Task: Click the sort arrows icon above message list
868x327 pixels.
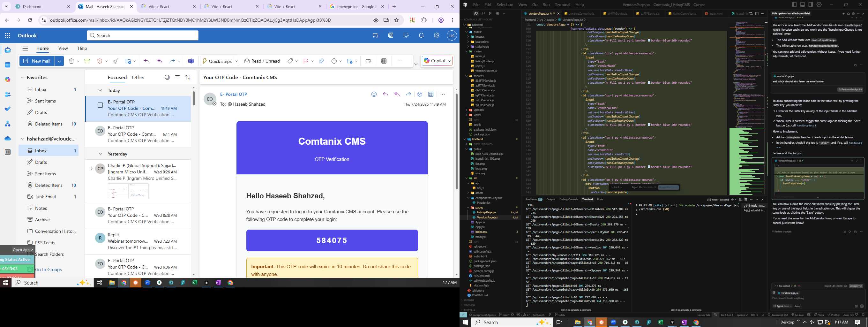Action: (x=188, y=77)
